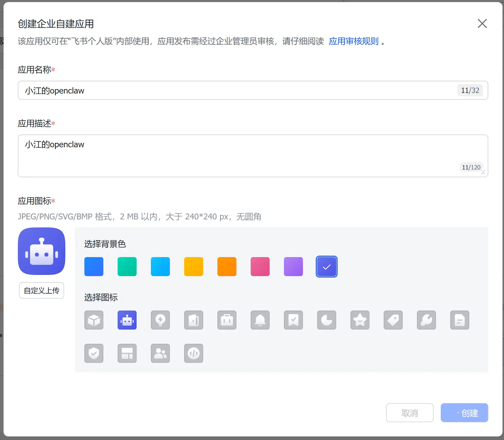Select the shield icon
Image resolution: width=504 pixels, height=440 pixels.
point(94,353)
